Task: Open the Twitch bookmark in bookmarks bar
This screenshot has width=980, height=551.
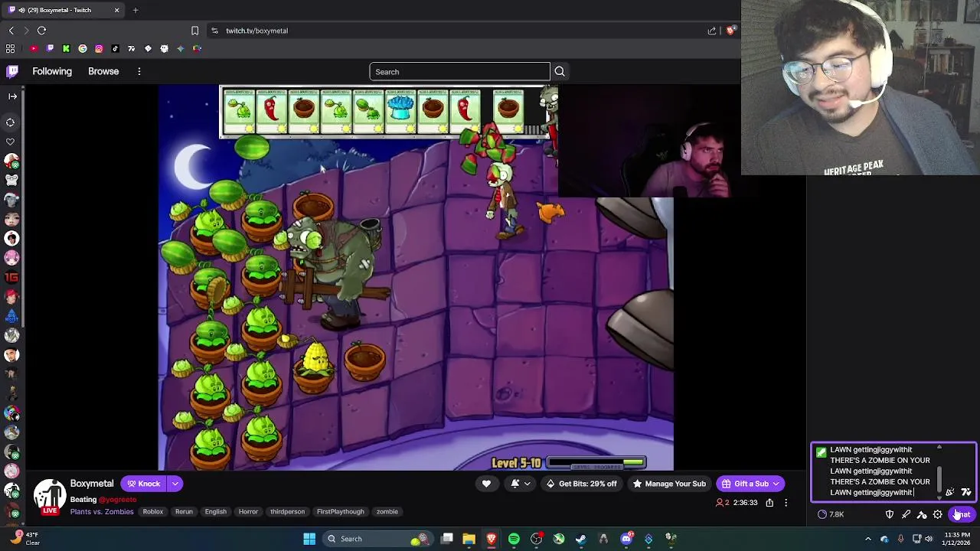Action: click(50, 49)
